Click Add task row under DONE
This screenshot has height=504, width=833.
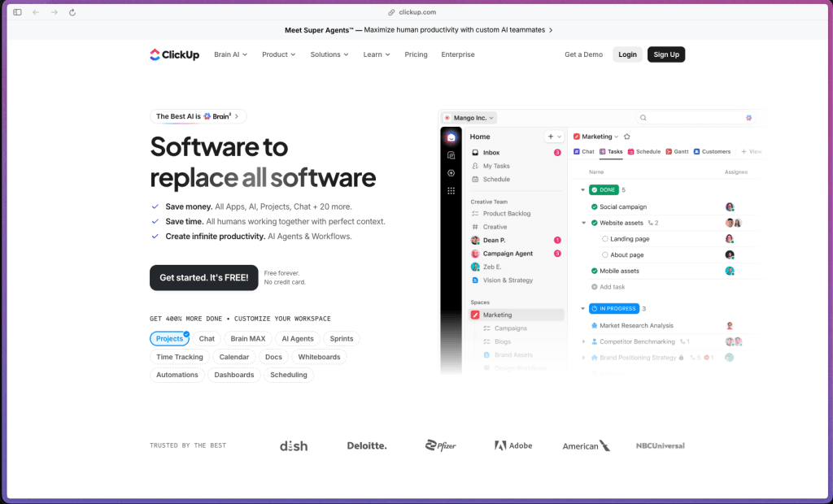pyautogui.click(x=608, y=287)
